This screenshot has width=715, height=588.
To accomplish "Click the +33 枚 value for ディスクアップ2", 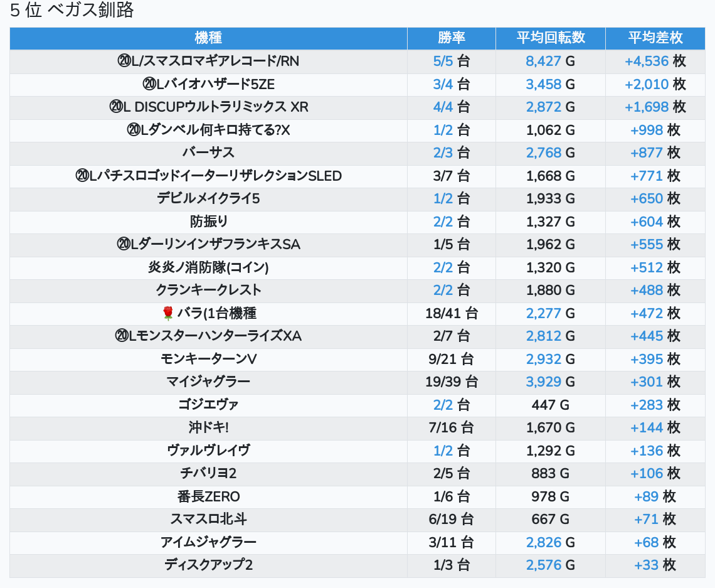I will pyautogui.click(x=655, y=565).
